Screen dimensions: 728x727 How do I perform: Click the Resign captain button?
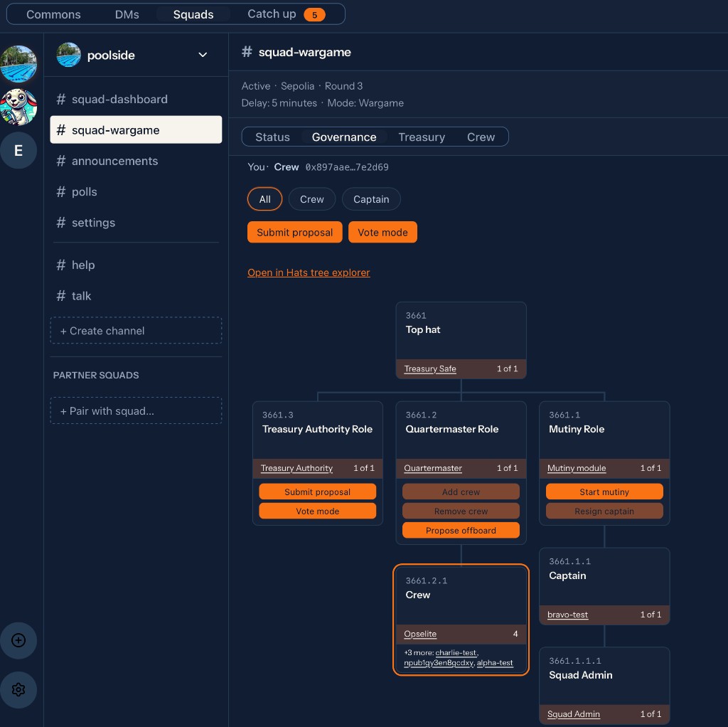(604, 511)
